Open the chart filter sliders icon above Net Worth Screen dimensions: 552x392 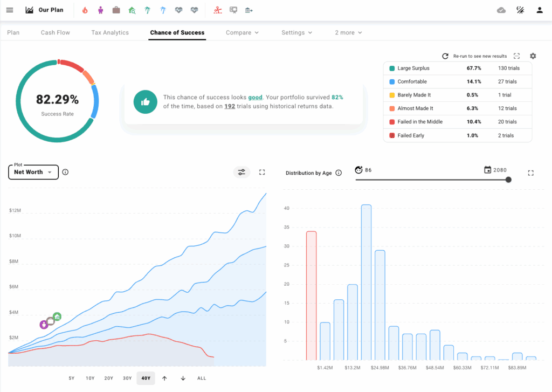(x=241, y=172)
